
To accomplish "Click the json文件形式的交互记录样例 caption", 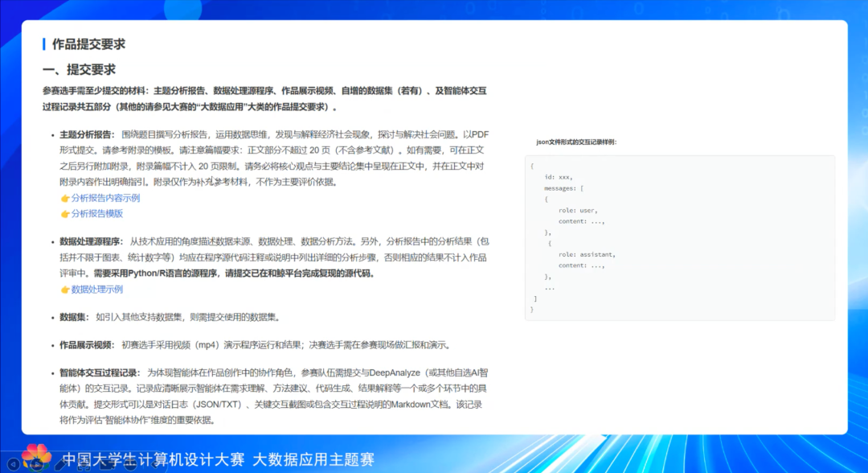I will tap(576, 142).
